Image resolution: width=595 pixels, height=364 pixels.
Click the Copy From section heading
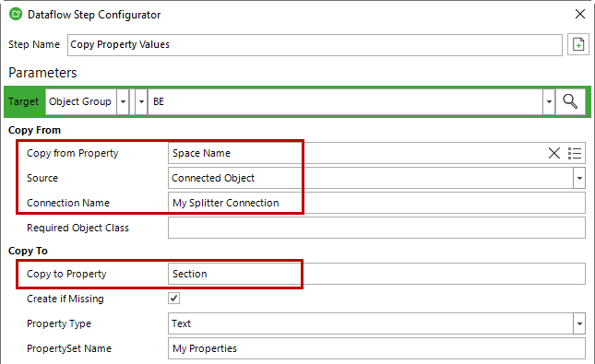click(34, 130)
